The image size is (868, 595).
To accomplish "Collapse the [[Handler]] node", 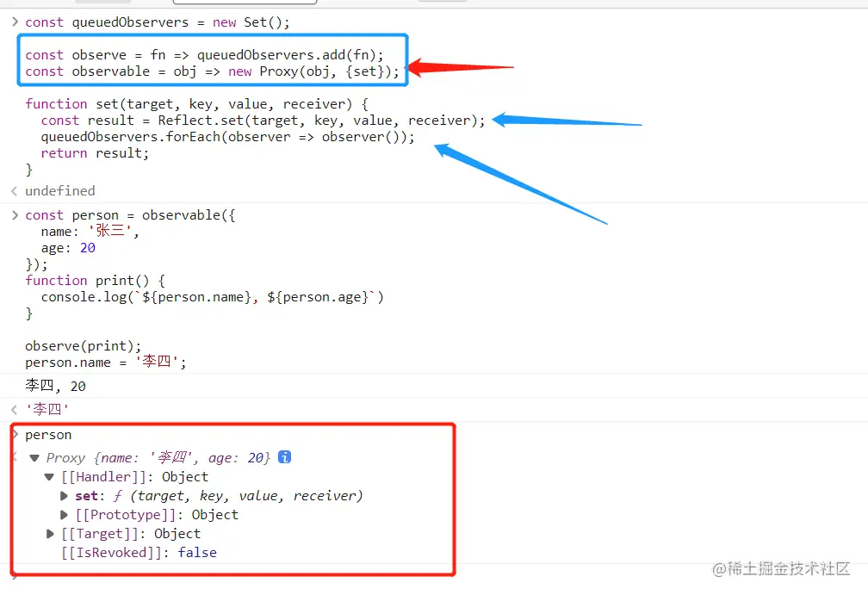I will [49, 476].
